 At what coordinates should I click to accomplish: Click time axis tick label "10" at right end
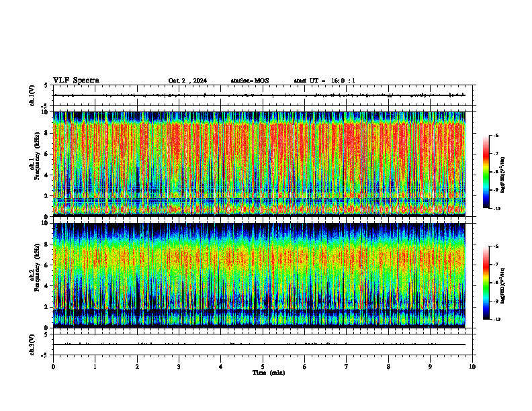pyautogui.click(x=472, y=367)
